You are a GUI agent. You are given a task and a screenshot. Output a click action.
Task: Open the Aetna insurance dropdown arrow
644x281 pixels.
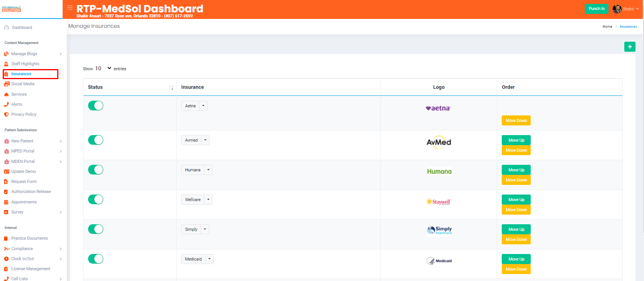pos(203,106)
